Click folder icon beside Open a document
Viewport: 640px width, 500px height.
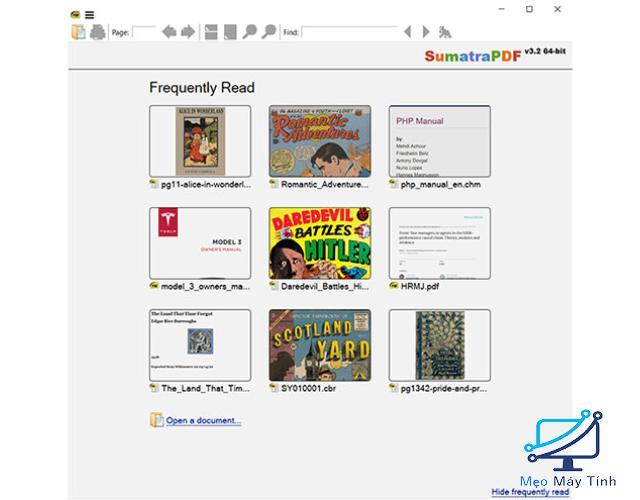coord(156,420)
